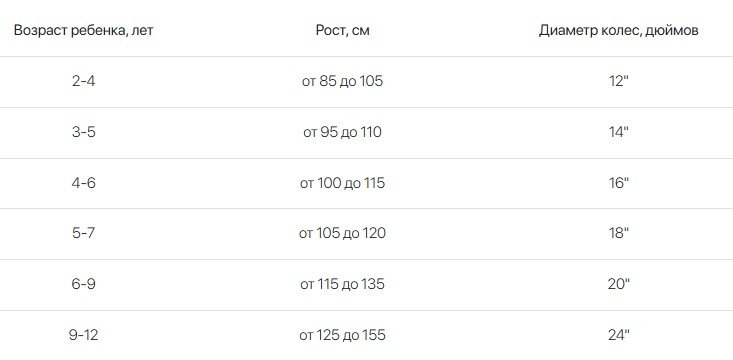Select the wheel diameter cell 12"
The image size is (733, 360).
(x=619, y=81)
